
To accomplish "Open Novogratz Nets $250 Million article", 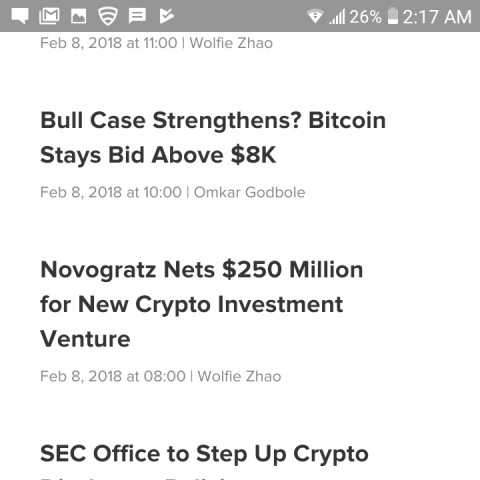I will (202, 304).
